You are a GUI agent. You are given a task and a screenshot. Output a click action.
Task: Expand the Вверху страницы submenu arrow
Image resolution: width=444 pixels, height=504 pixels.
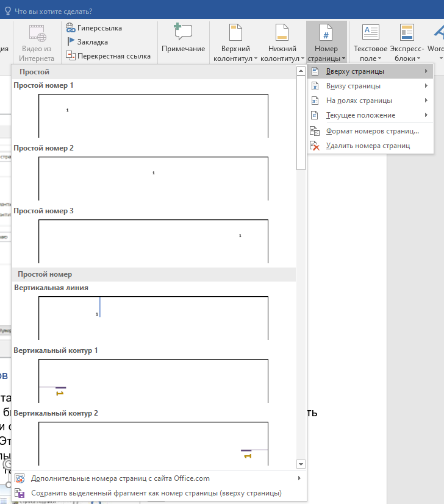tap(426, 71)
